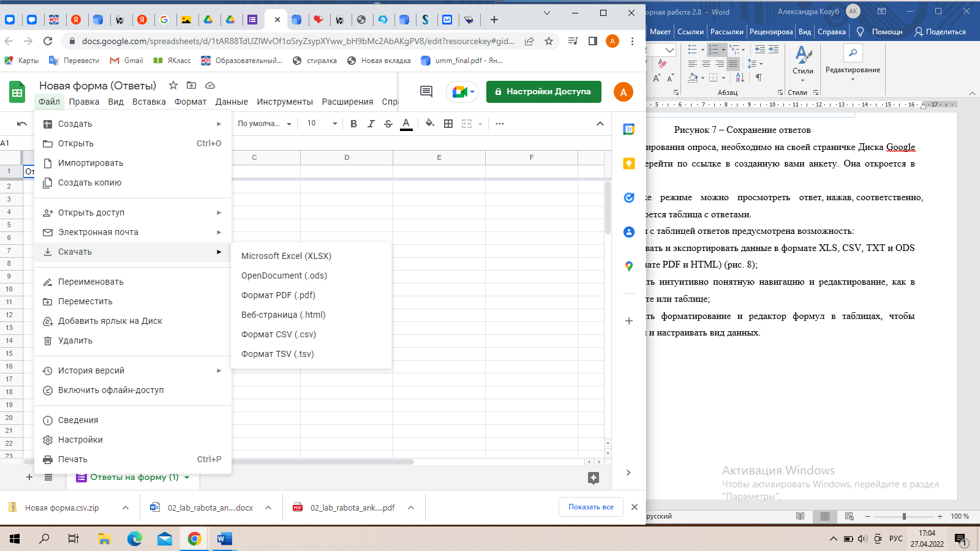Screen dimensions: 980x551
Task: Open the fill color bucket tool
Action: (x=430, y=124)
